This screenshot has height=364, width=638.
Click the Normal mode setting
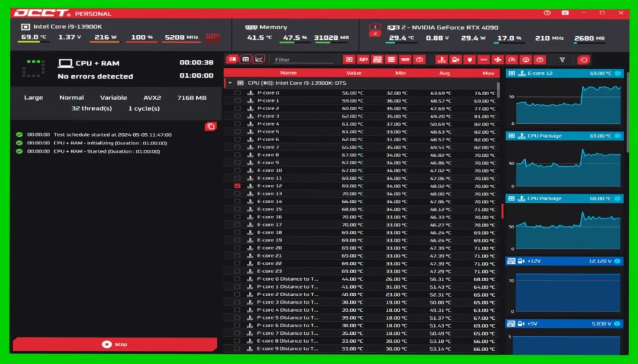[72, 98]
